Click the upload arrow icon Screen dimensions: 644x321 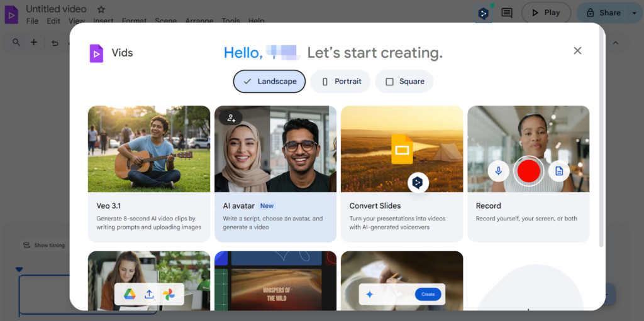pyautogui.click(x=149, y=294)
